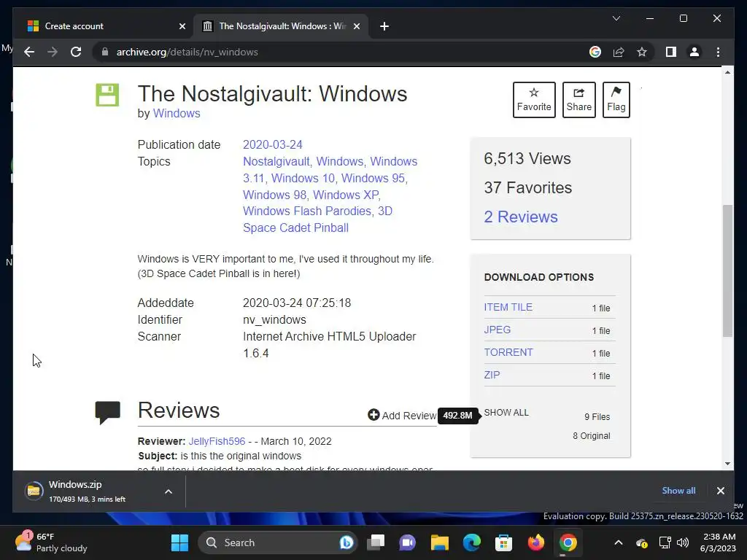Expand the Windows.zip download options chevron
This screenshot has width=747, height=560.
coord(169,491)
